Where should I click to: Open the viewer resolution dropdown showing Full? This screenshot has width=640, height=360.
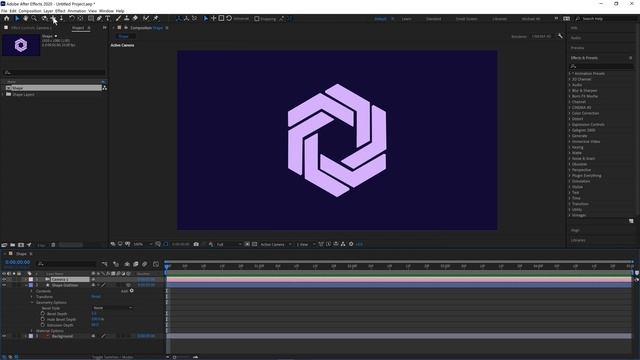228,244
